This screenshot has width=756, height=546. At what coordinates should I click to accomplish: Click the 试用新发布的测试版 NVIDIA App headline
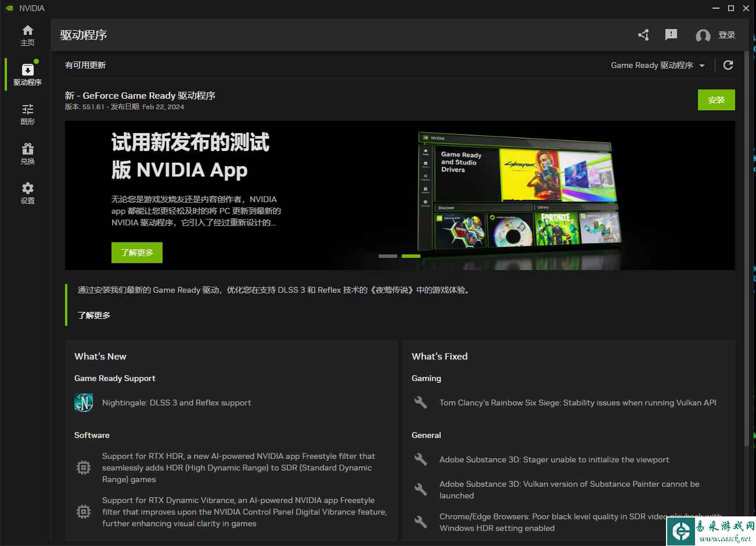pyautogui.click(x=190, y=156)
